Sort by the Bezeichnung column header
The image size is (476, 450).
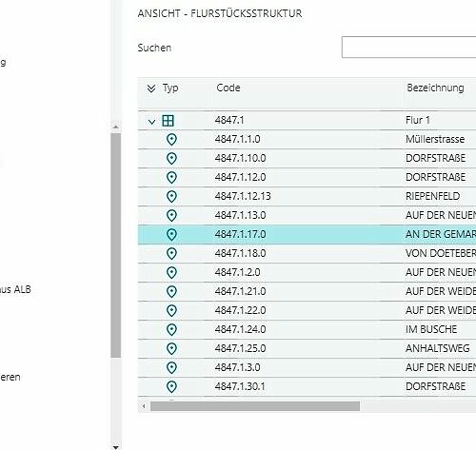click(435, 88)
